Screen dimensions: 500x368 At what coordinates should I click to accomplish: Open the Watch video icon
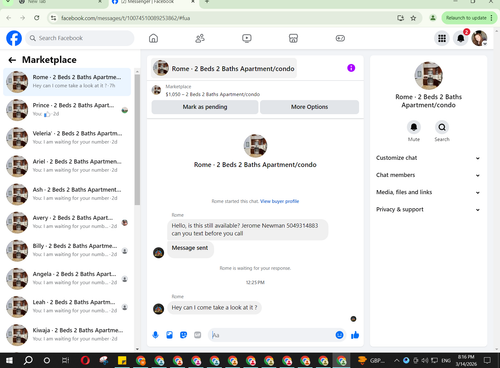[247, 38]
